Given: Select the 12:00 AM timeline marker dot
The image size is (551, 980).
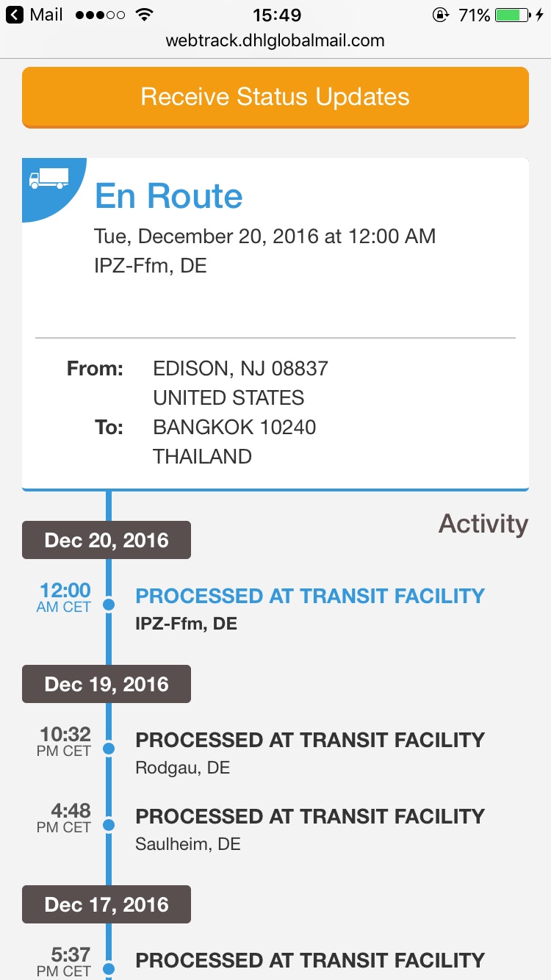Looking at the screenshot, I should [109, 605].
